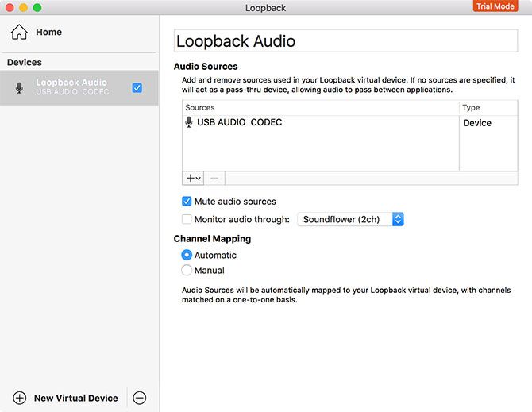Select the Loopback Audio device in sidebar
Screen dimensions: 532x412
[79, 88]
